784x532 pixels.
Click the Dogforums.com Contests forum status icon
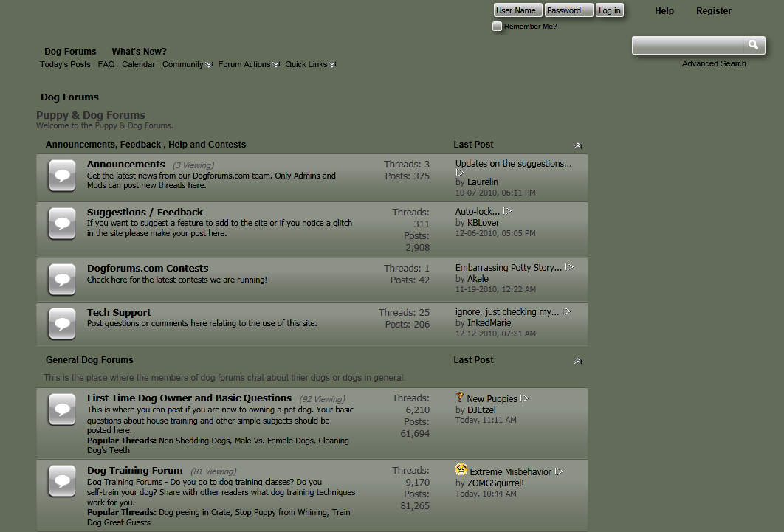[62, 279]
